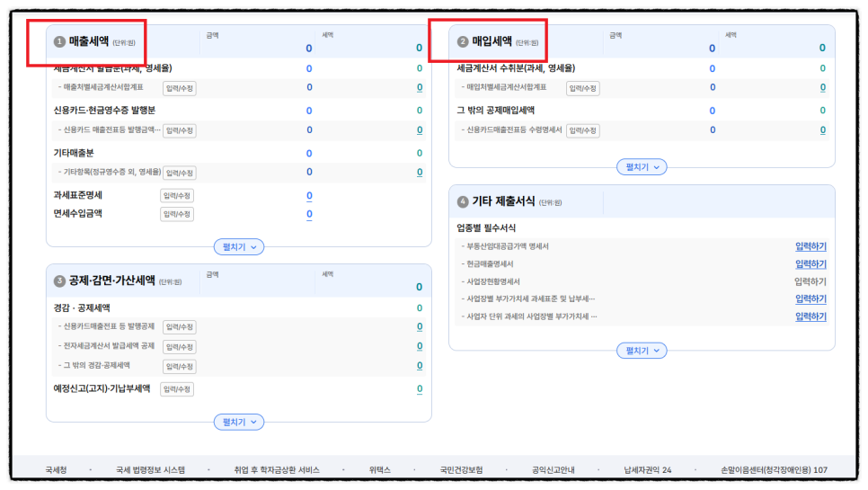Click the 0 link for 전자세금계산서 발급세액 공제
This screenshot has width=868, height=490.
tap(420, 347)
